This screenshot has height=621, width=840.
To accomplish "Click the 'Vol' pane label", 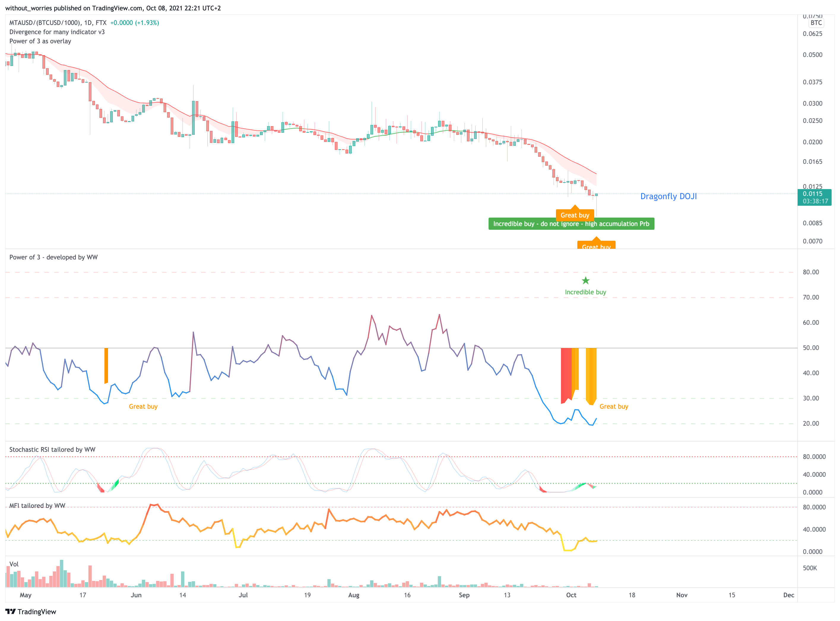I will (14, 564).
